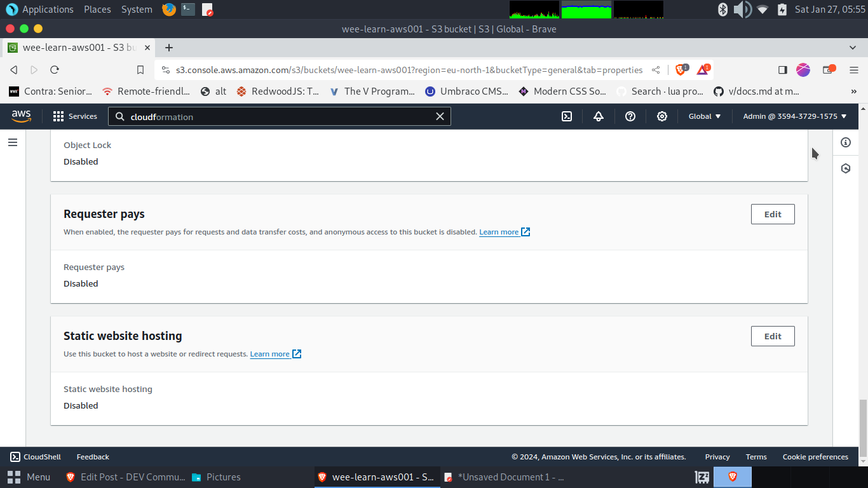
Task: Switch to the Unsaved Document 1 window
Action: pos(504,477)
